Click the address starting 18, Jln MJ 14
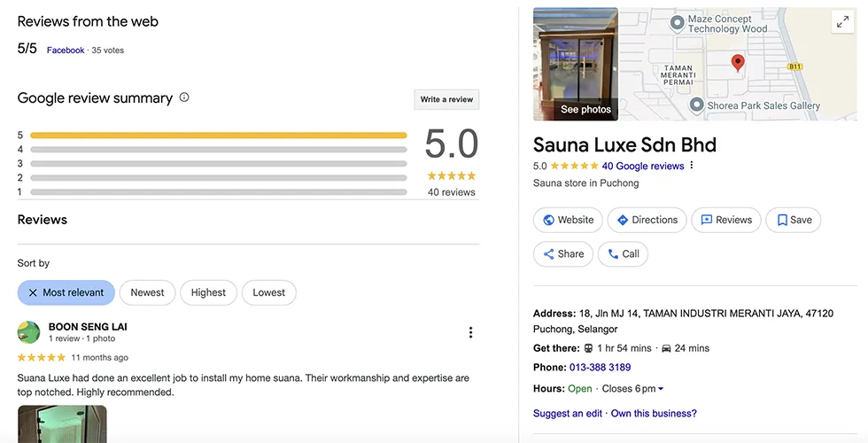The image size is (868, 443). coord(683,321)
